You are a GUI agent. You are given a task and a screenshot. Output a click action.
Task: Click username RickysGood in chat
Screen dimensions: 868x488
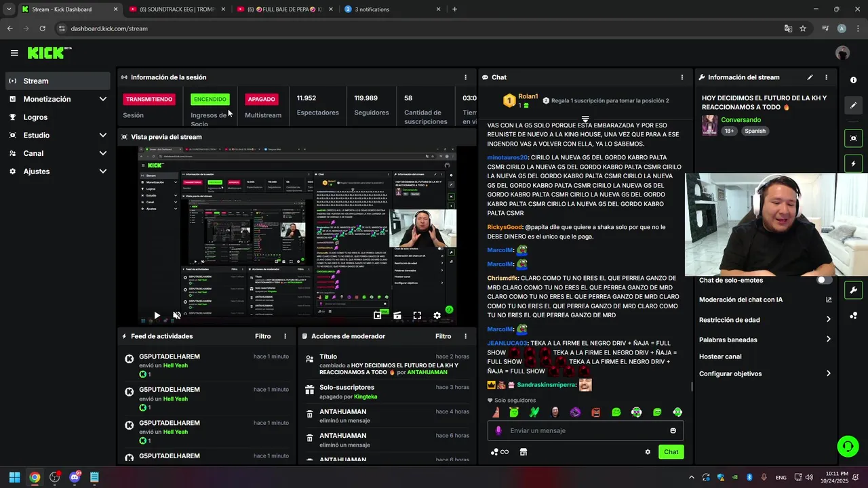505,227
